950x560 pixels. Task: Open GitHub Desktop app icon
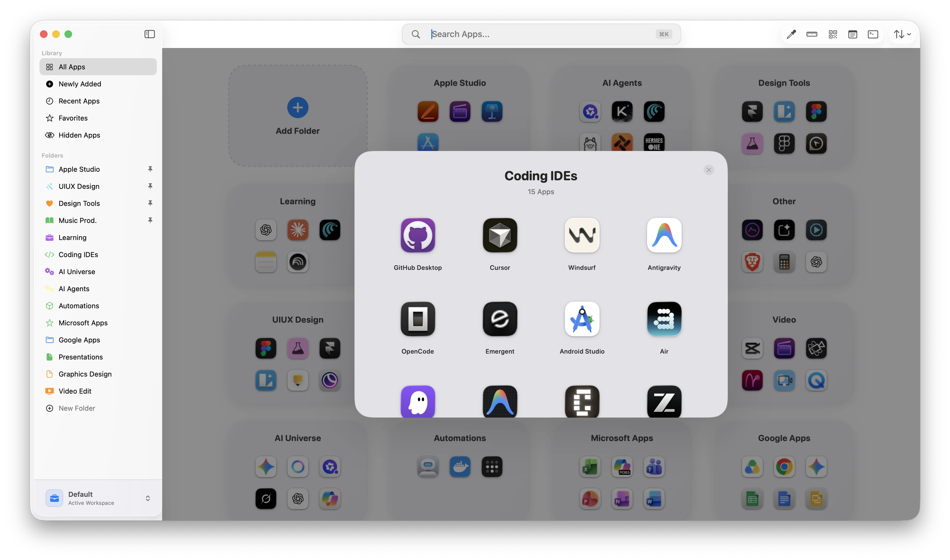coord(417,235)
